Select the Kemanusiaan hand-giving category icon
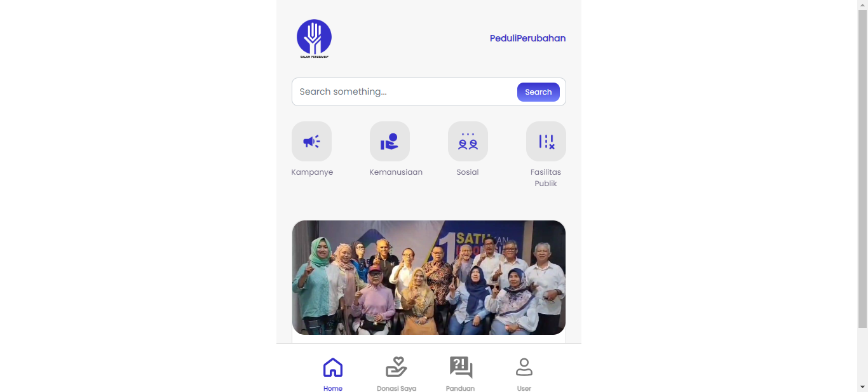Viewport: 868px width, 392px height. (390, 141)
